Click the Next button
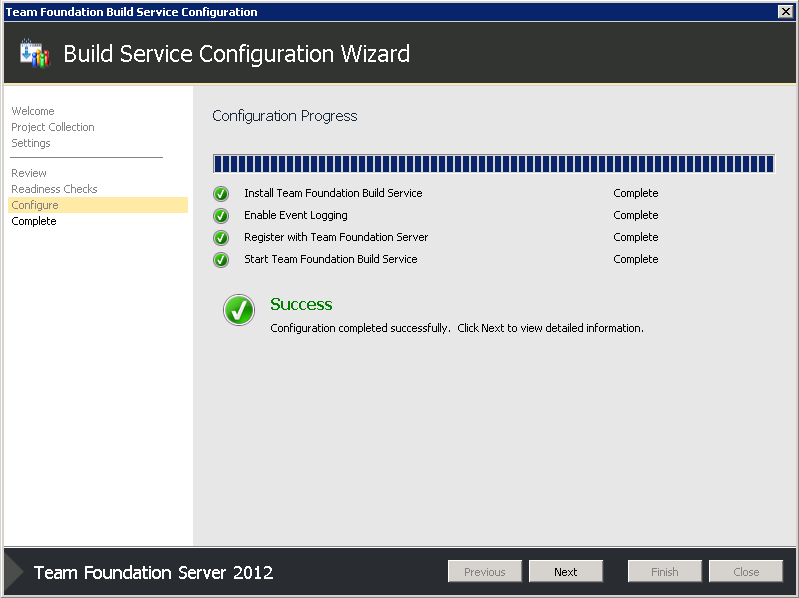The height and width of the screenshot is (598, 799). point(566,572)
